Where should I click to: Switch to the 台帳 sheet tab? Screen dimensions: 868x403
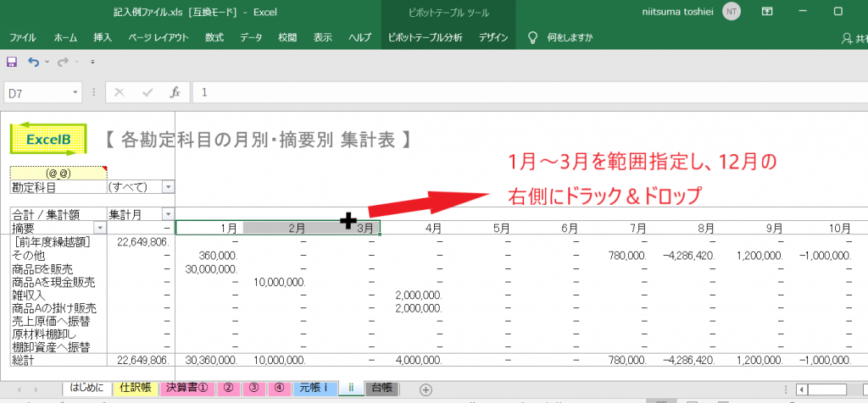[382, 388]
